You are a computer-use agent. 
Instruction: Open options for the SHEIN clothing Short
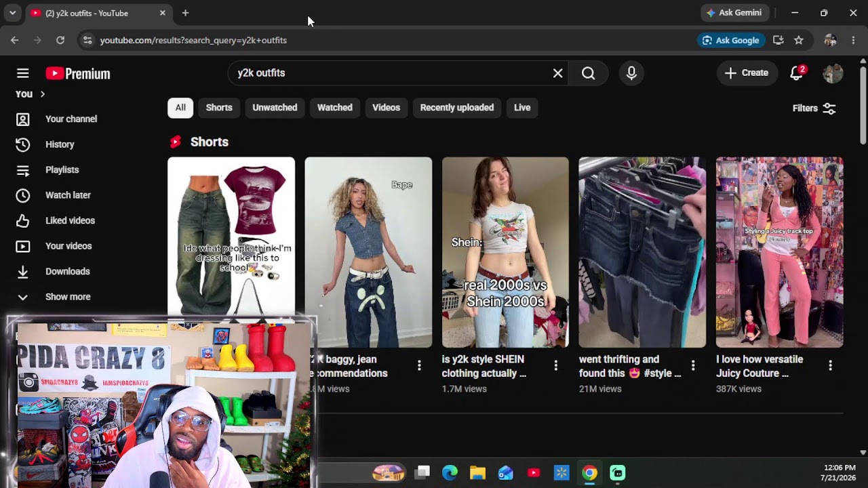pyautogui.click(x=556, y=366)
